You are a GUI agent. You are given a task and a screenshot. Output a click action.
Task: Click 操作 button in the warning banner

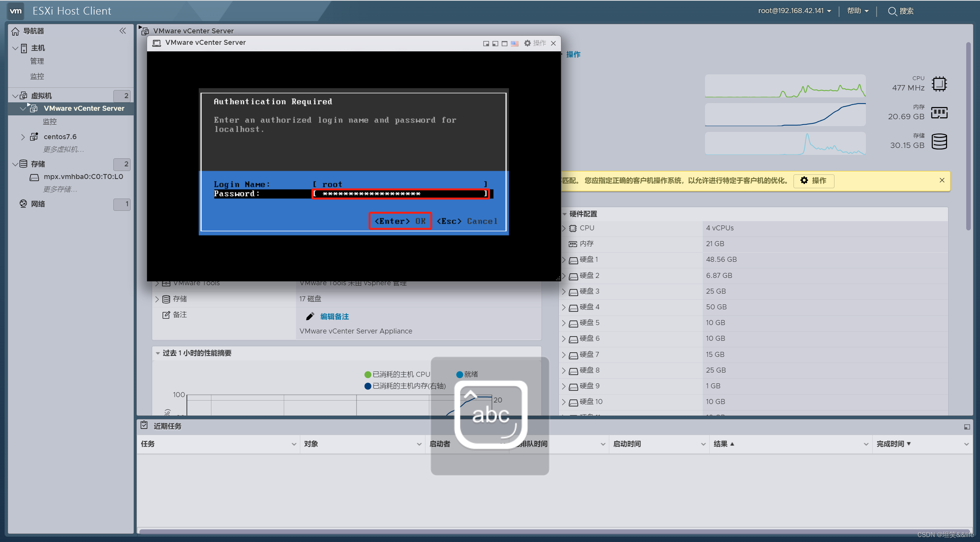814,181
